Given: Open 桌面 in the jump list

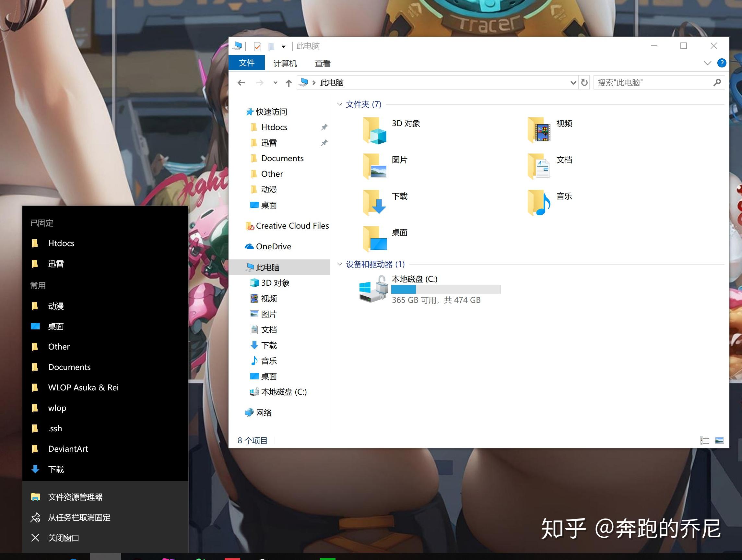Looking at the screenshot, I should tap(105, 327).
